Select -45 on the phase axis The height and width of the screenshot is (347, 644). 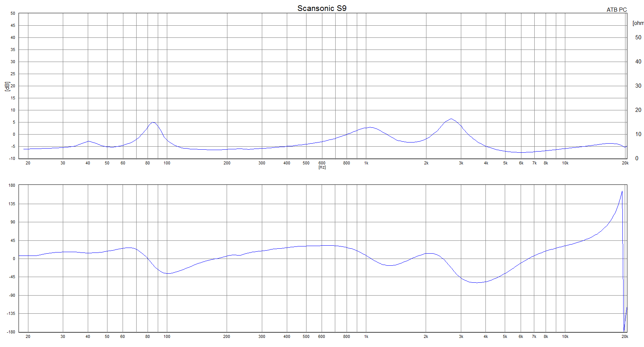click(12, 277)
